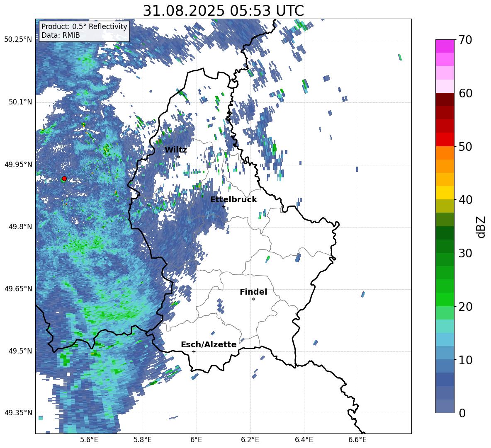Click the 50 tick on colorbar
The width and height of the screenshot is (491, 448).
click(466, 146)
